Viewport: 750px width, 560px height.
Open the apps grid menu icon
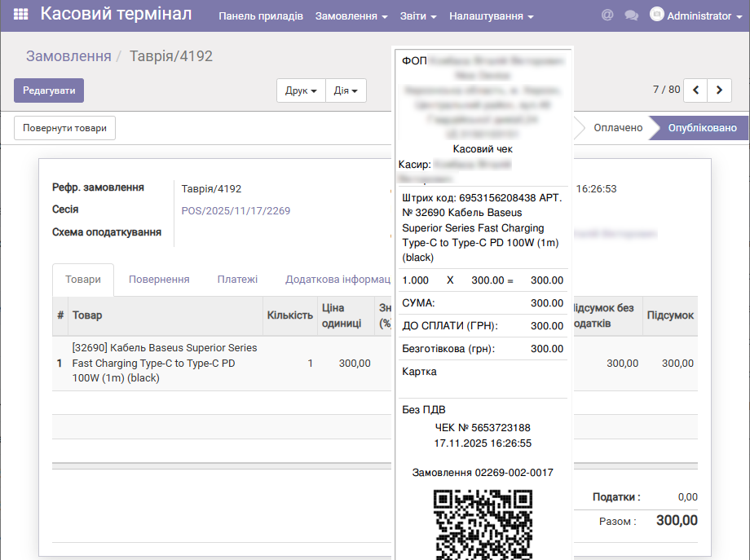(x=21, y=15)
